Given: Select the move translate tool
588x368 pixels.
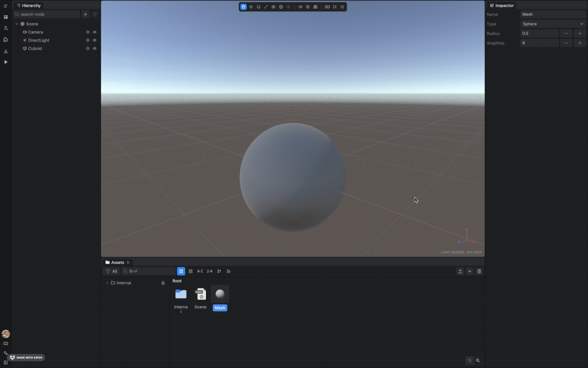Looking at the screenshot, I should [x=251, y=7].
